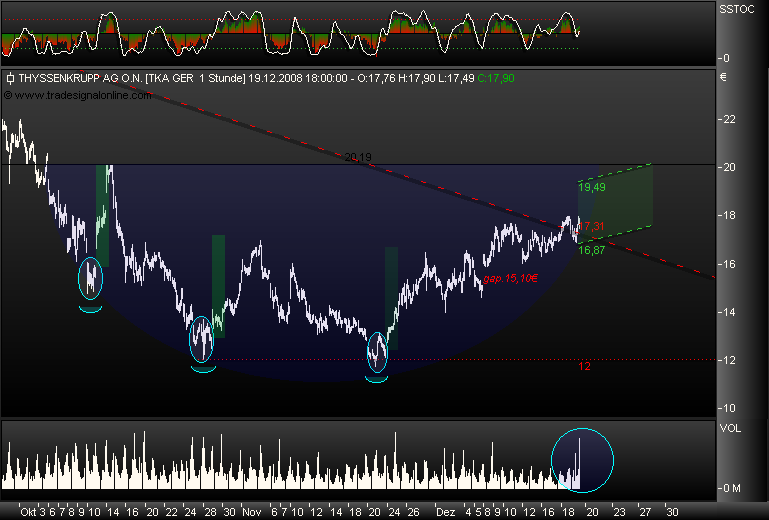Screen dimensions: 769x520
Task: Click the cyan circle on the volume spike
Action: click(581, 459)
